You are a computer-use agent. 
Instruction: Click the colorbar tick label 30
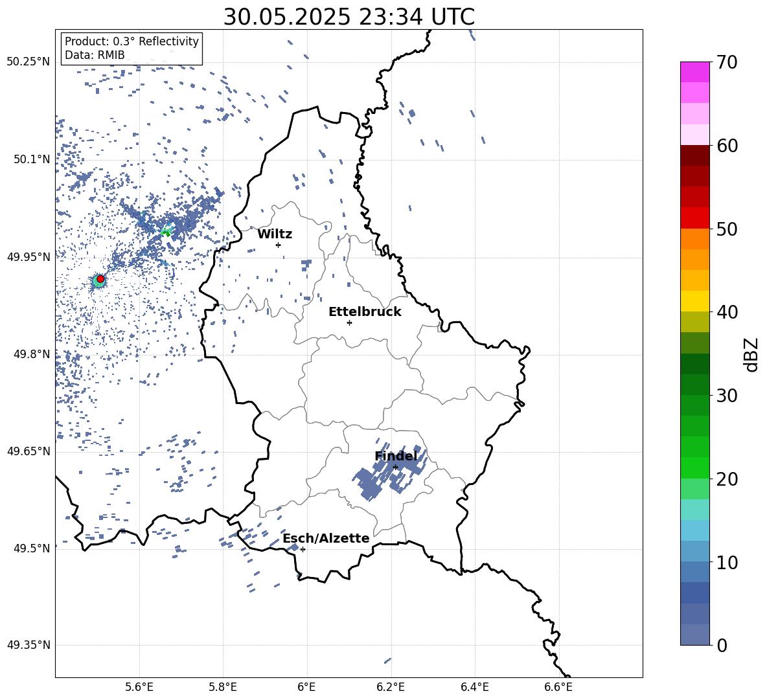727,395
